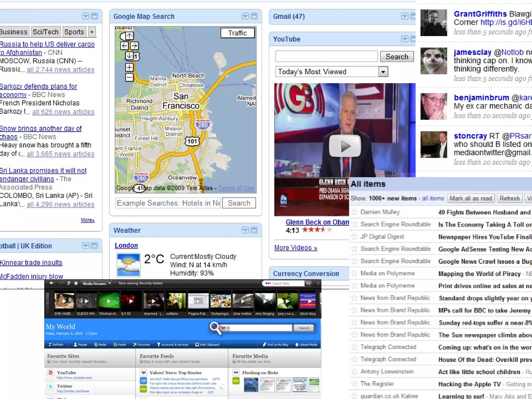Click the Google Map search input field
Image resolution: width=532 pixels, height=399 pixels.
click(x=168, y=203)
